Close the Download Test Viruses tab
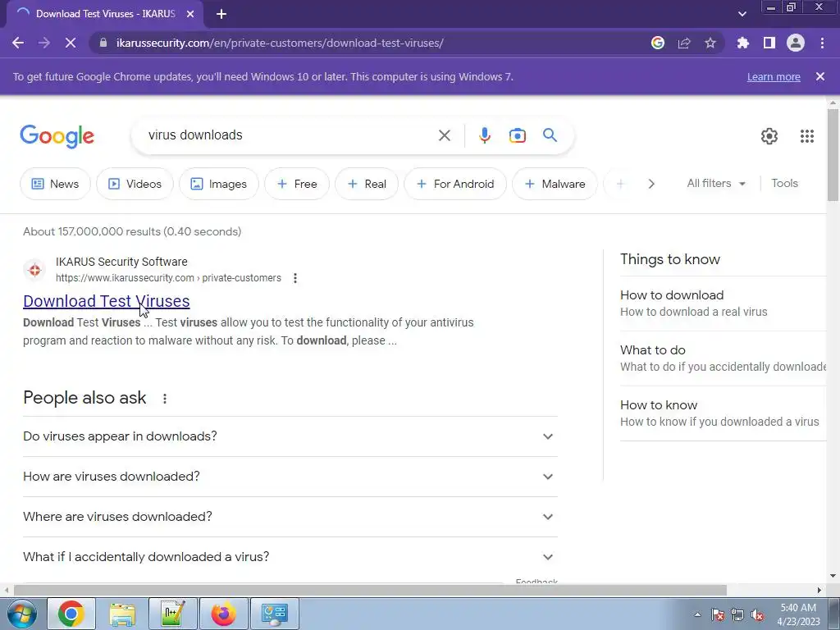 189,14
